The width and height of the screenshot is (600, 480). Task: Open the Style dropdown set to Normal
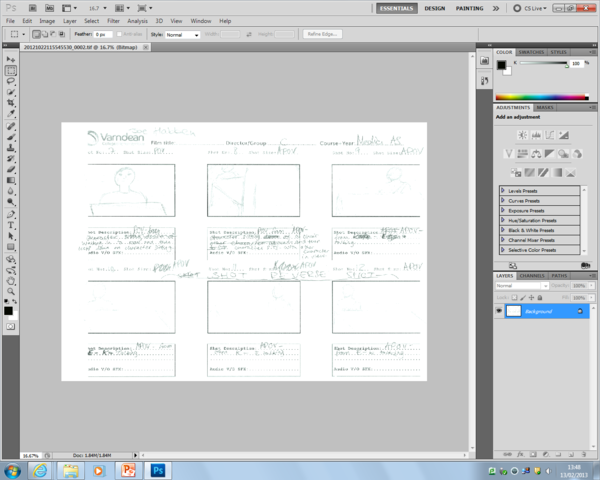183,34
